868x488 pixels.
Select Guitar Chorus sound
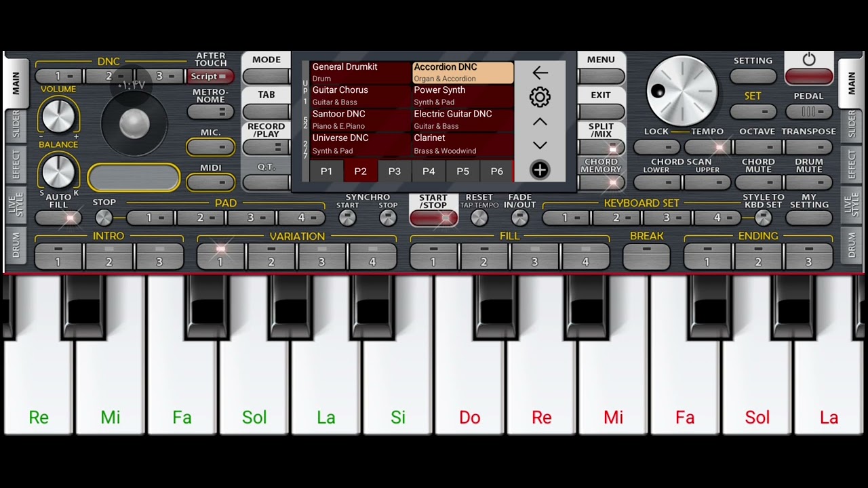point(361,96)
